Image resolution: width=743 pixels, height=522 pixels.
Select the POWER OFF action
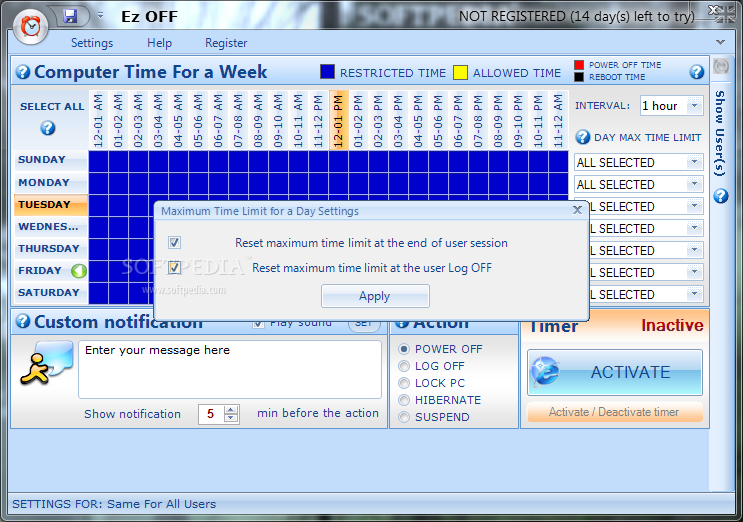(404, 349)
